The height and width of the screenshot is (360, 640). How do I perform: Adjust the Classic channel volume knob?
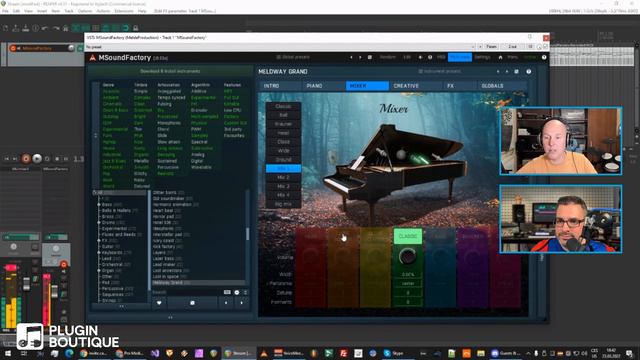(407, 257)
